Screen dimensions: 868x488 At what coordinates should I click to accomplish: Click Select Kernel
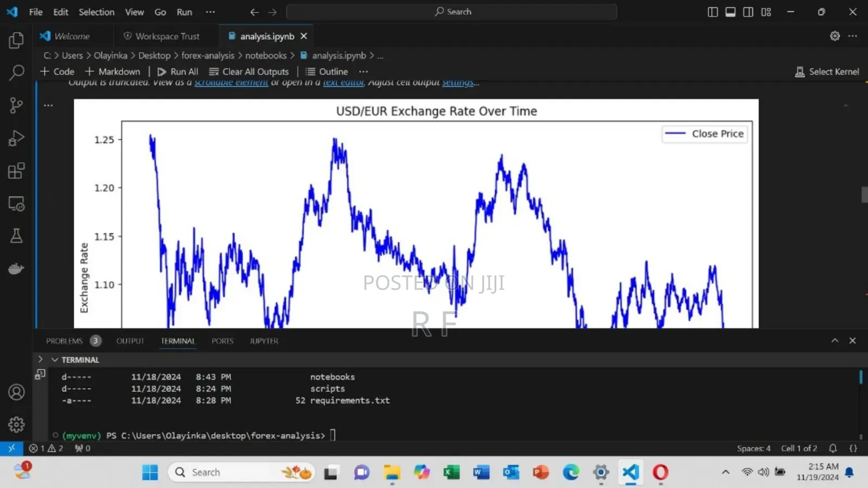coord(827,72)
